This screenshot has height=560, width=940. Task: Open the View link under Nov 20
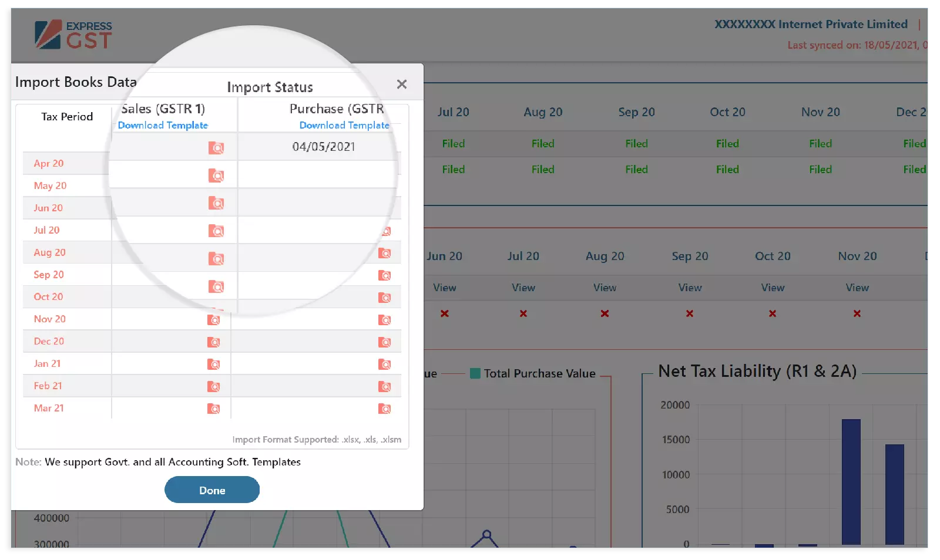point(857,288)
